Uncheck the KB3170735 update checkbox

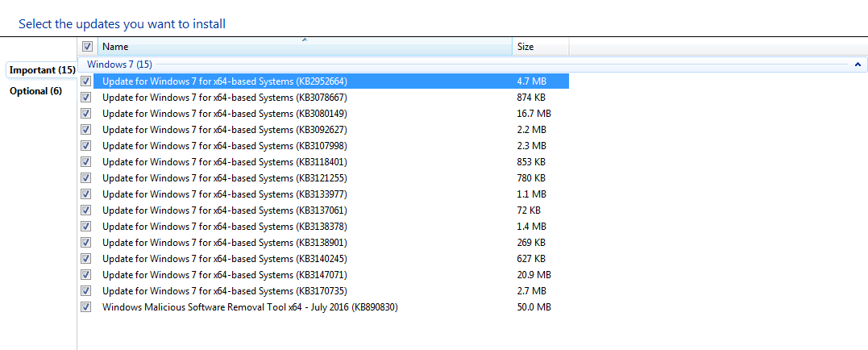86,291
